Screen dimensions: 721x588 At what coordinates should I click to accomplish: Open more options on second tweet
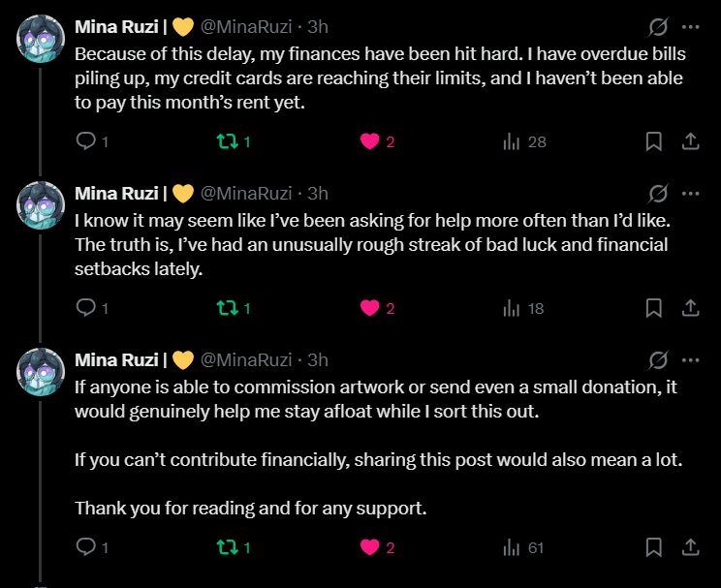tap(690, 193)
